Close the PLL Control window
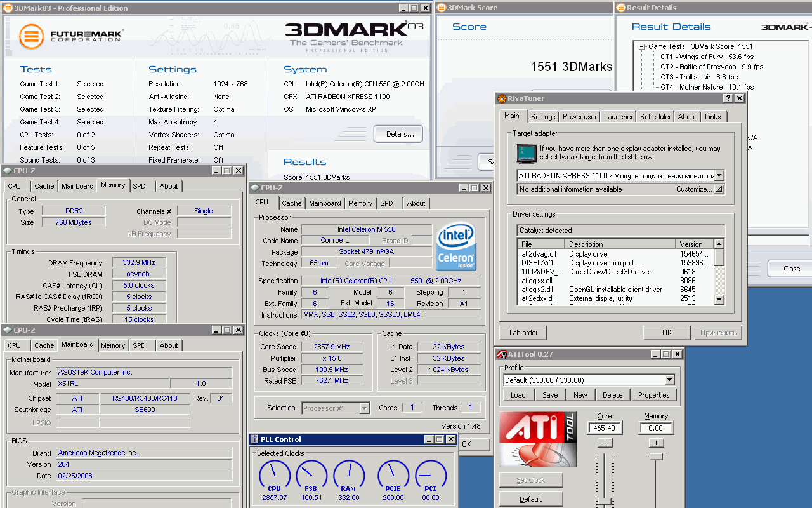 [x=451, y=439]
